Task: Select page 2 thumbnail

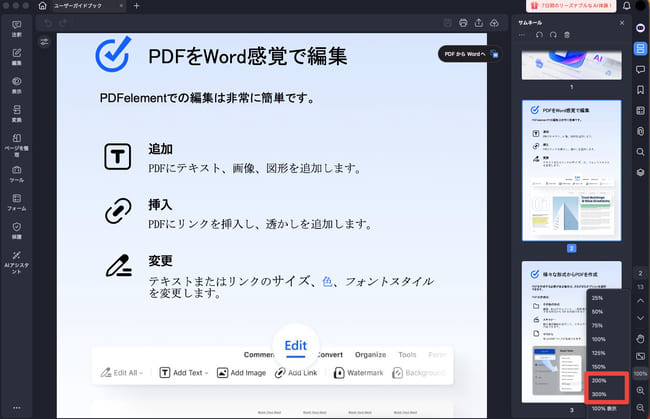Action: pyautogui.click(x=572, y=170)
